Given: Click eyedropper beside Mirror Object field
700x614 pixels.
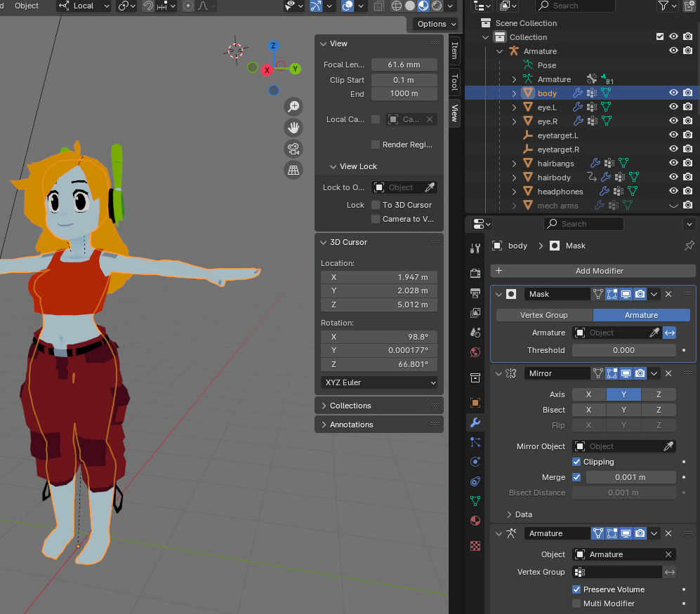Looking at the screenshot, I should tap(668, 446).
